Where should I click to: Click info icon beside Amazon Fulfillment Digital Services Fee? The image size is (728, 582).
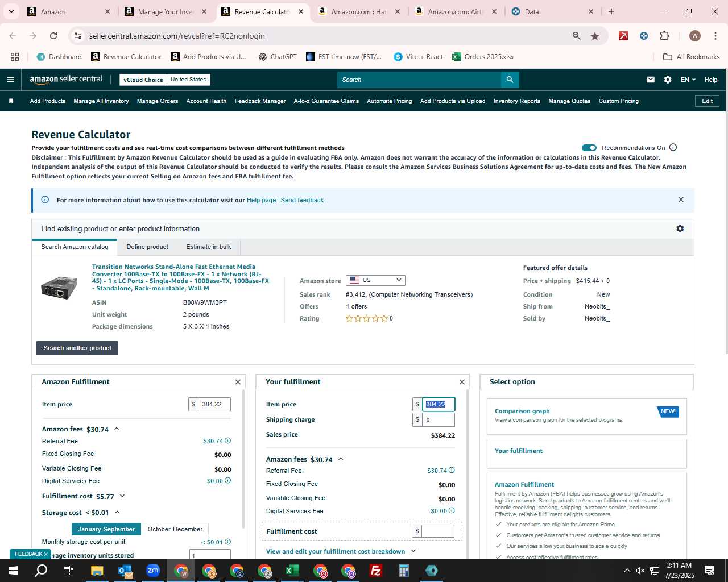pyautogui.click(x=228, y=480)
